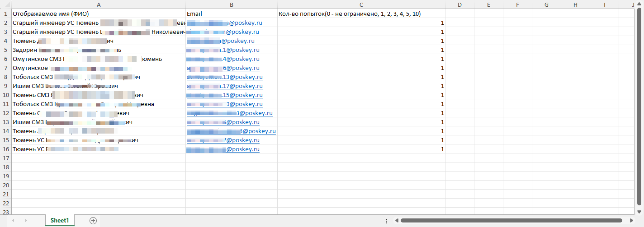The image size is (644, 227).
Task: Click the next sheet navigation arrow
Action: 26,221
